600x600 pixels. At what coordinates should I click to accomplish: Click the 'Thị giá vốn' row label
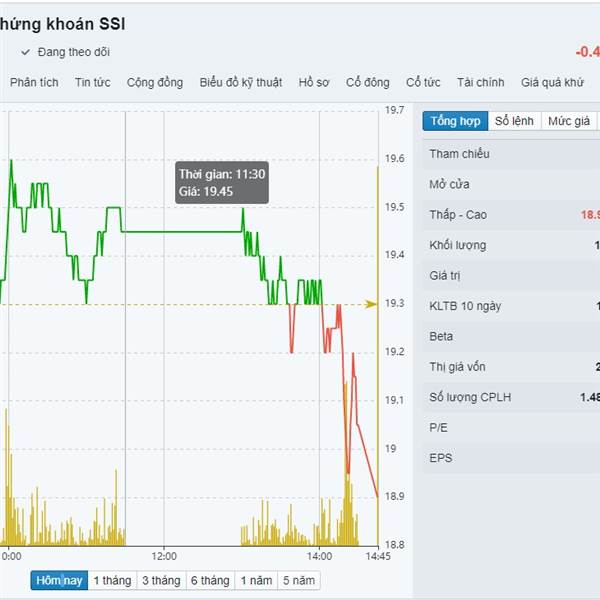coord(457,367)
